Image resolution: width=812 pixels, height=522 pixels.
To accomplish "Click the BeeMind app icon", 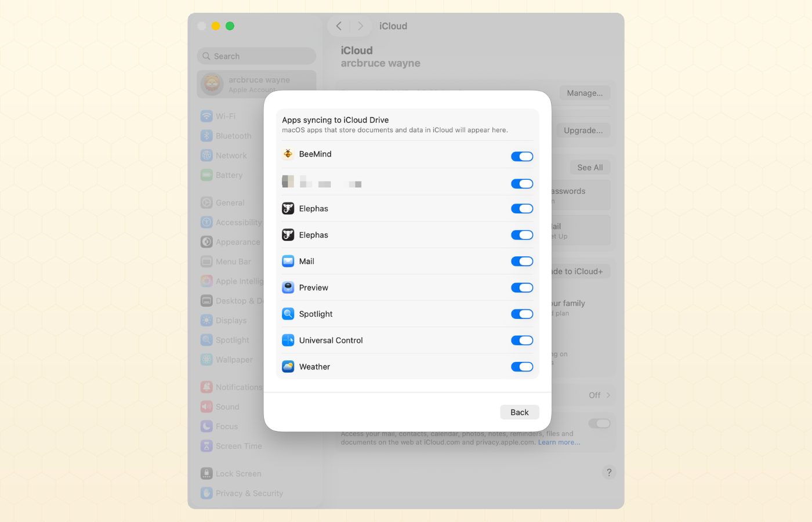I will point(288,154).
